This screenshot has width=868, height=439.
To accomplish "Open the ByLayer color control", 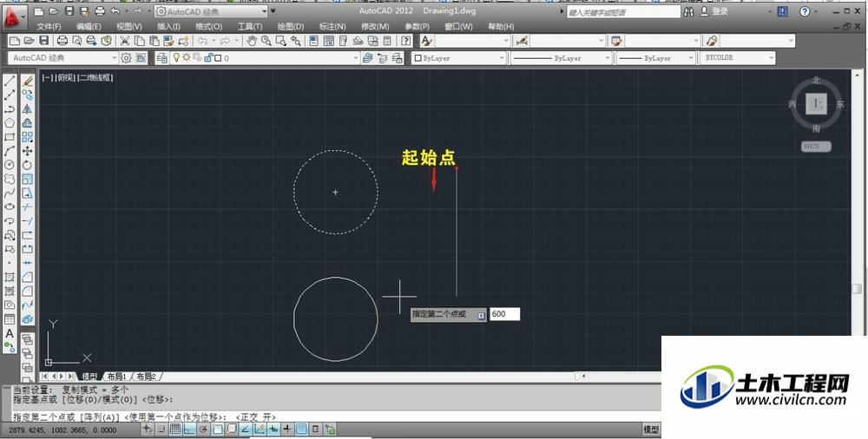I will [x=459, y=57].
